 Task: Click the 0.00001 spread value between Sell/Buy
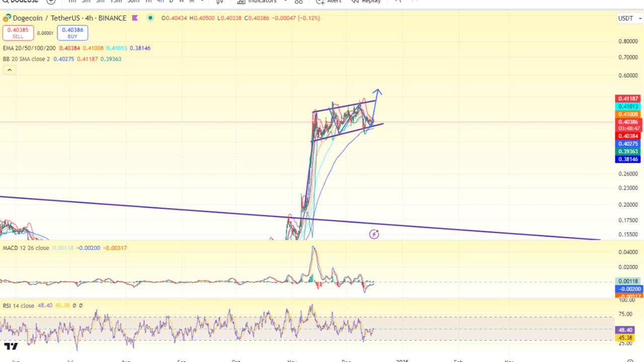[45, 33]
